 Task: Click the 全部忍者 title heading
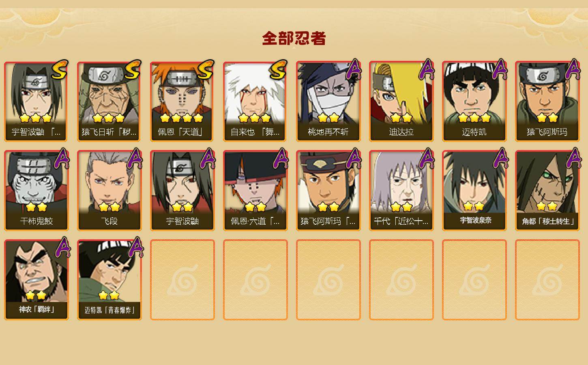tap(294, 39)
